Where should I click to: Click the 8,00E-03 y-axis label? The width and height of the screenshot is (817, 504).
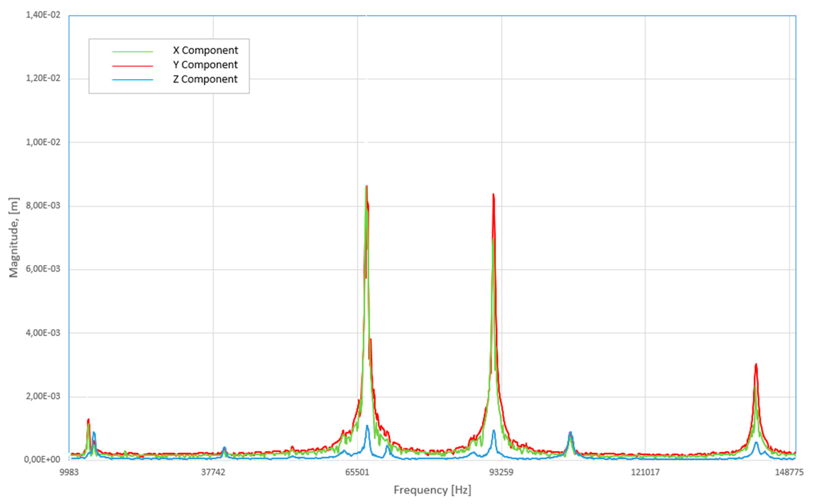click(x=43, y=206)
